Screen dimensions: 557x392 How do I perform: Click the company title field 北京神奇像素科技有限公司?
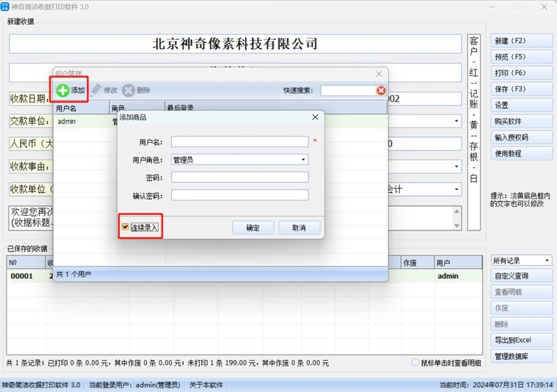pos(235,44)
